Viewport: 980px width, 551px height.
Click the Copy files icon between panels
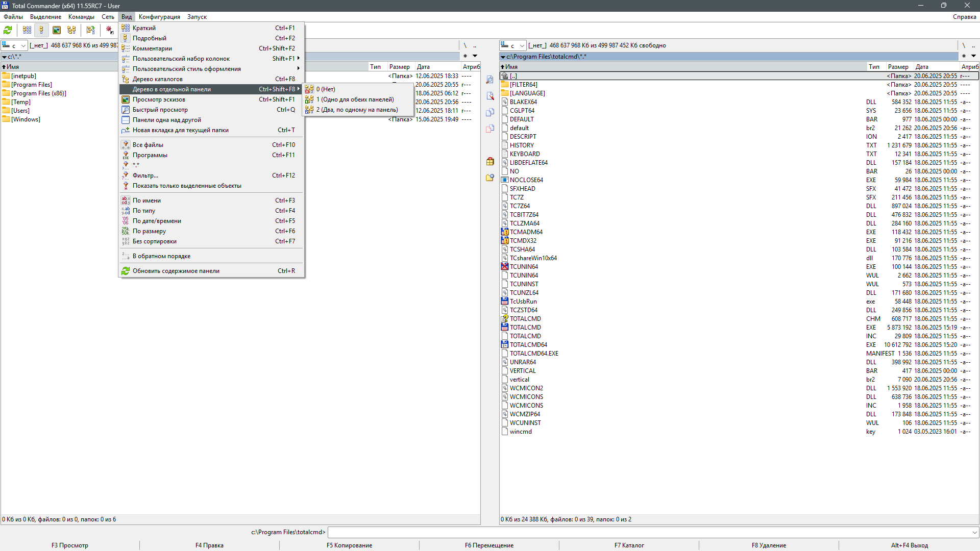tap(490, 112)
